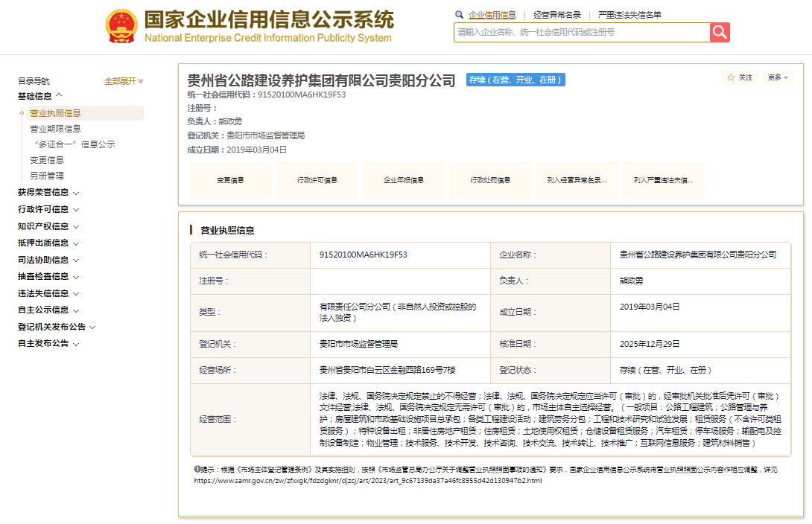Click the 列入经营异常名录 shortcut button
This screenshot has width=812, height=524.
coord(577,180)
